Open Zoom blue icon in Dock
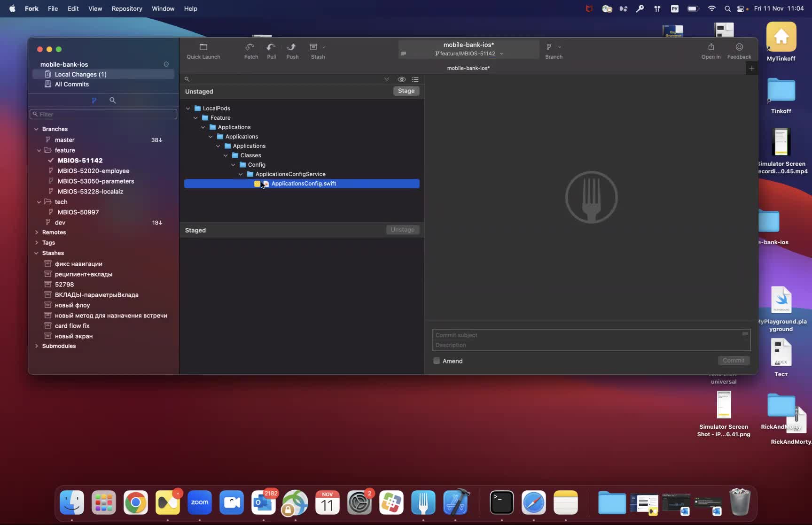Viewport: 812px width, 525px height. pyautogui.click(x=199, y=502)
